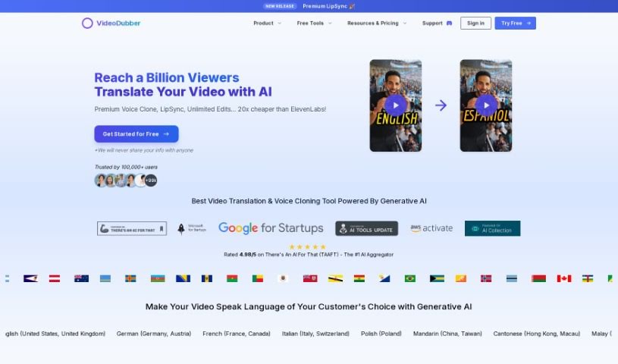Click the Microsoft for Startups logo
This screenshot has width=618, height=364.
[x=192, y=228]
